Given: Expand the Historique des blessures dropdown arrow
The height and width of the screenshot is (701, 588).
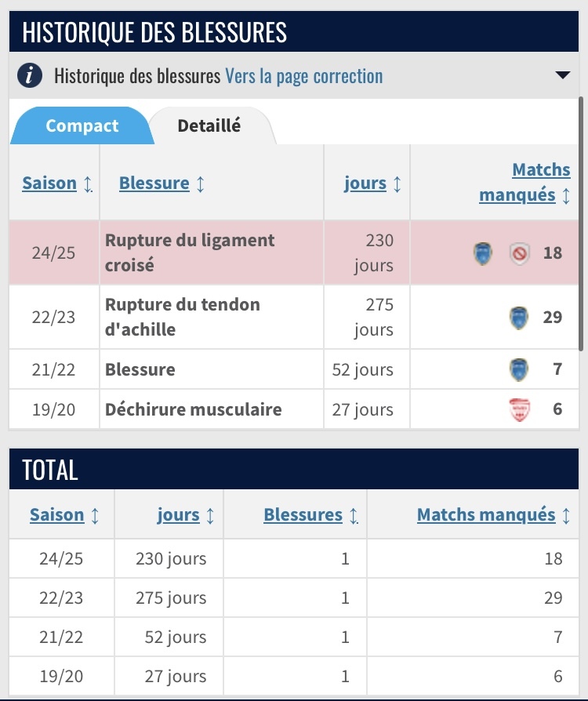Looking at the screenshot, I should coord(562,75).
